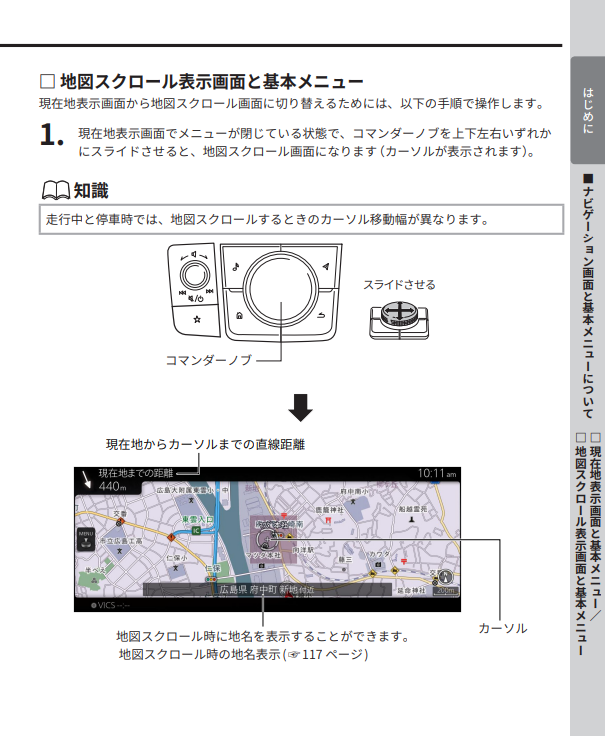Click the direction arrow beside 440m distance
The height and width of the screenshot is (736, 605).
(86, 480)
